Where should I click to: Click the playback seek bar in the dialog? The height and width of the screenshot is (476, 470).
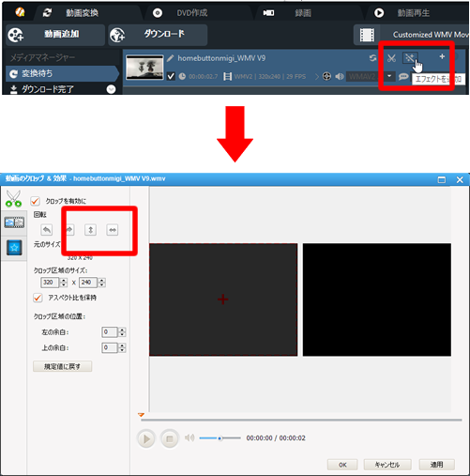[x=301, y=420]
